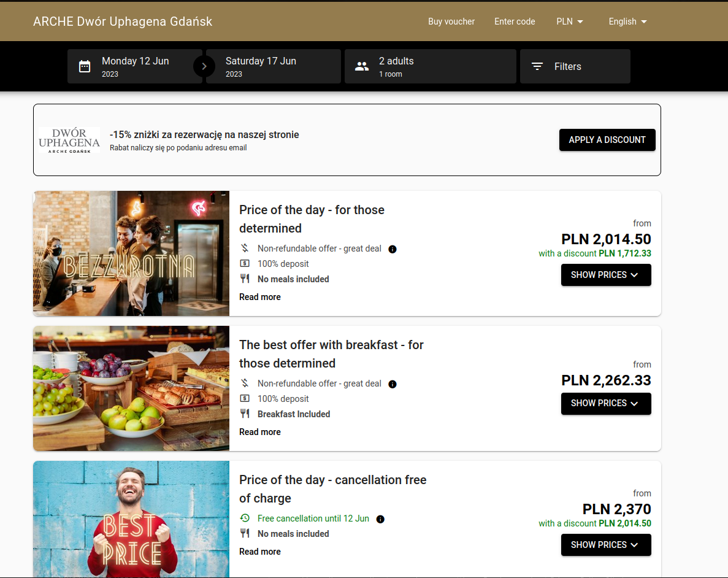Viewport: 728px width, 578px height.
Task: Click Read more under the breakfast offer
Action: [260, 432]
